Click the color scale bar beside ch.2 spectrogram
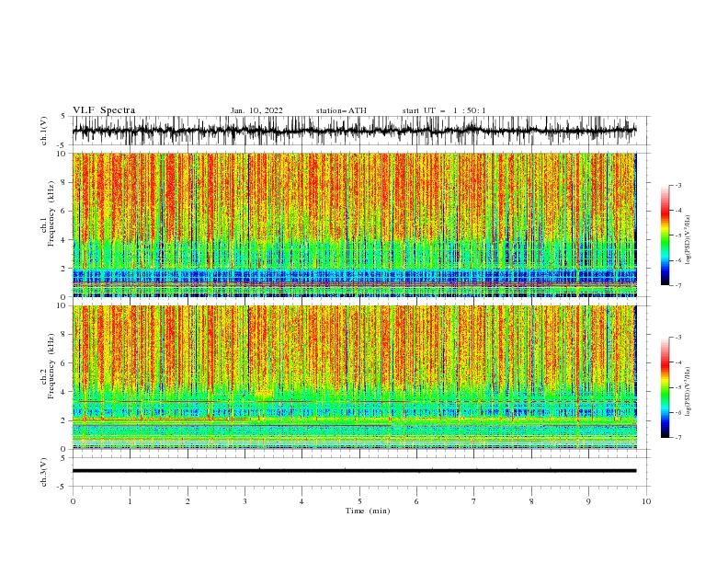728x563 pixels. pos(665,387)
